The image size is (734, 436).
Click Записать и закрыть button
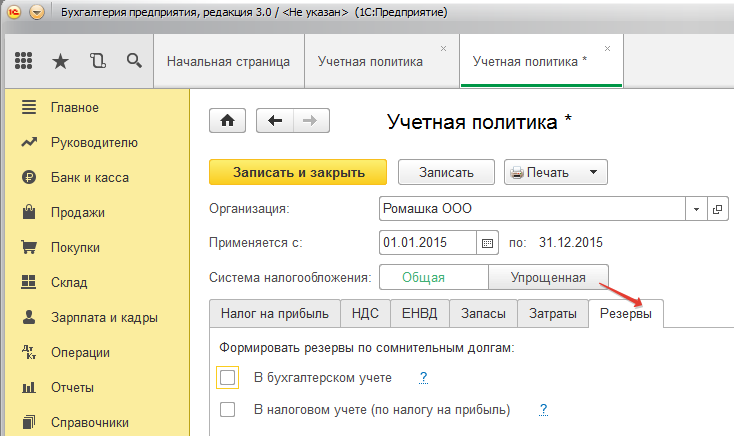coord(298,172)
